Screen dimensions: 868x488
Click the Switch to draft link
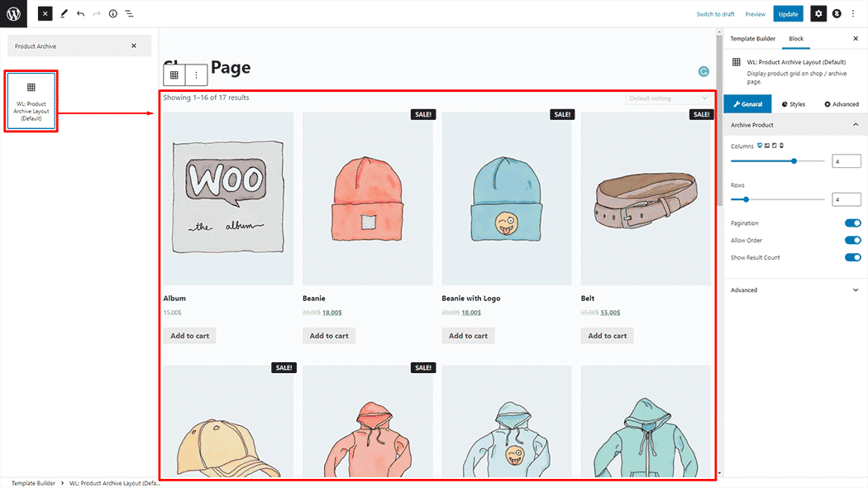(x=715, y=14)
